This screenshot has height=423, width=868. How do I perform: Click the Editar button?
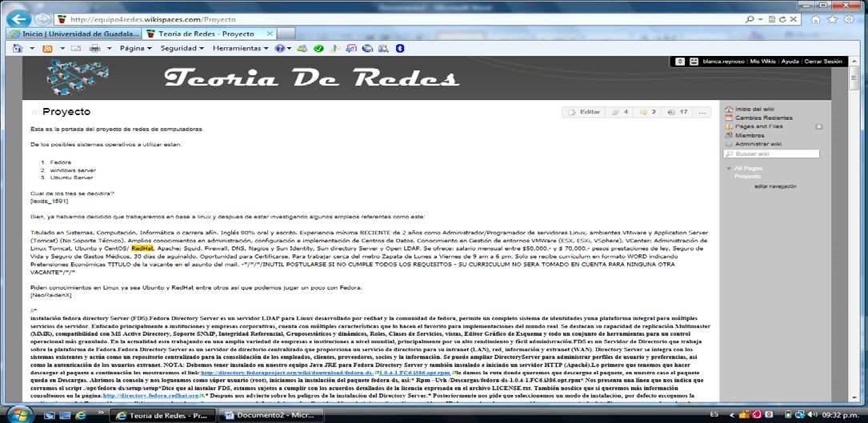583,112
